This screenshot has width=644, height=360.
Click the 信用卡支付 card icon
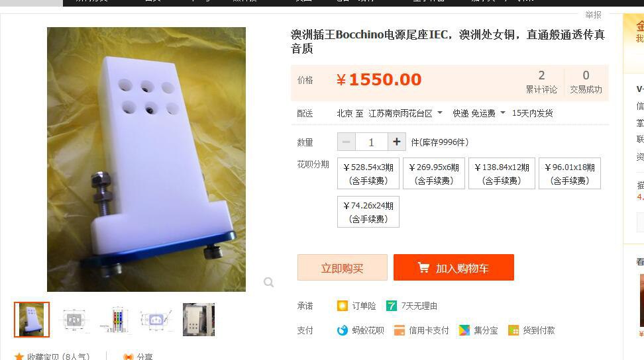[x=400, y=330]
